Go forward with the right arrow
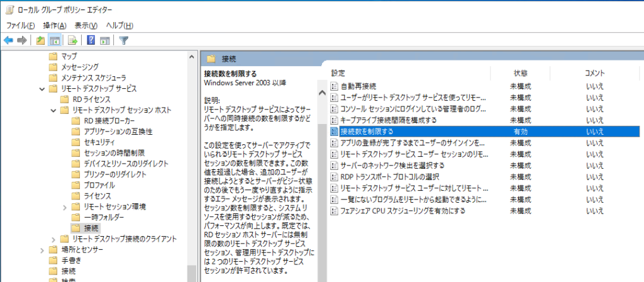This screenshot has height=282, width=644. [x=22, y=40]
